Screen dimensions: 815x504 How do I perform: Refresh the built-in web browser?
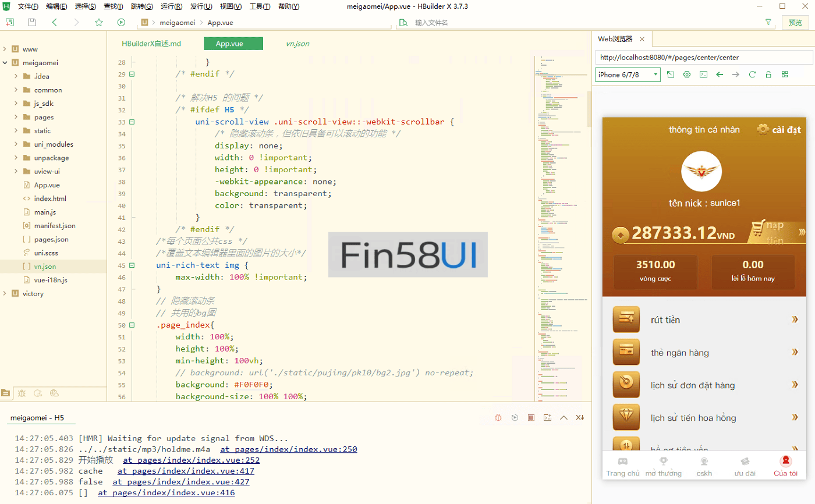[752, 74]
